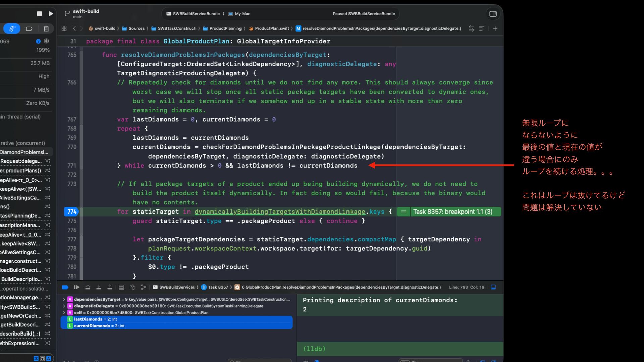Toggle line 774 breakpoint marker
The height and width of the screenshot is (362, 644).
(x=72, y=212)
